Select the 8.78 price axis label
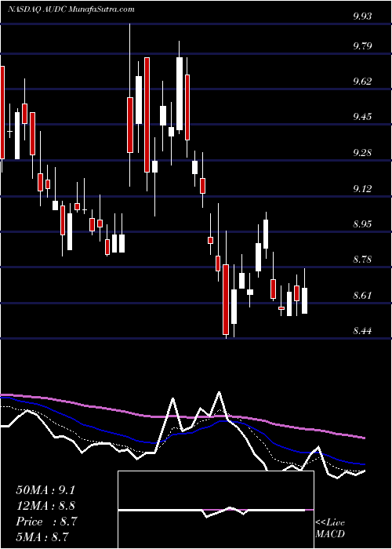Viewport: 392px width, 549px height. click(x=362, y=260)
